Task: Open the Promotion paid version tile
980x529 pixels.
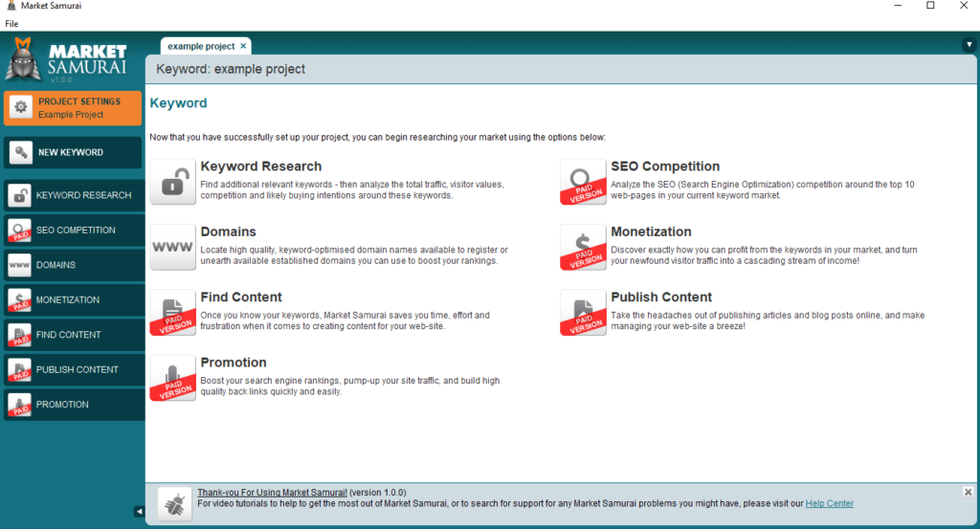Action: pos(172,378)
